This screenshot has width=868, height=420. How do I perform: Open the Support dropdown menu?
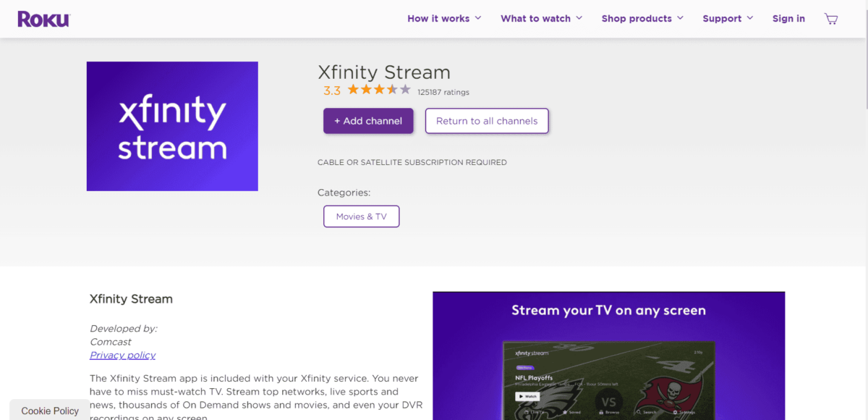728,19
